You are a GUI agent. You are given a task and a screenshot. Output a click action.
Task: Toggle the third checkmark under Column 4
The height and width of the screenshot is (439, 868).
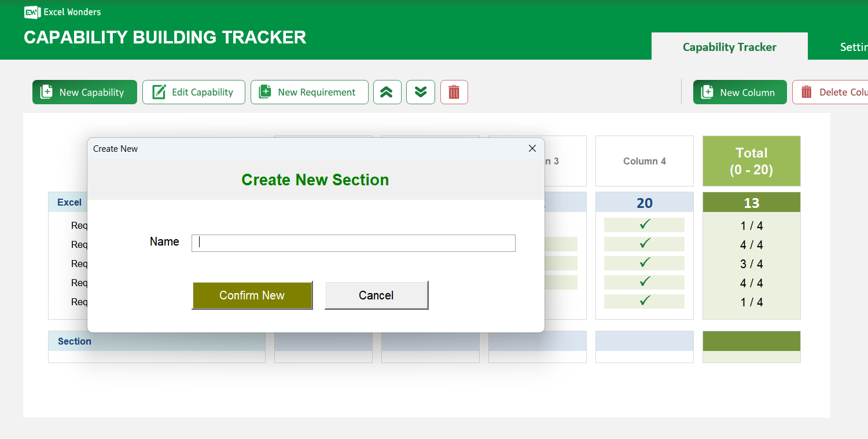[644, 263]
